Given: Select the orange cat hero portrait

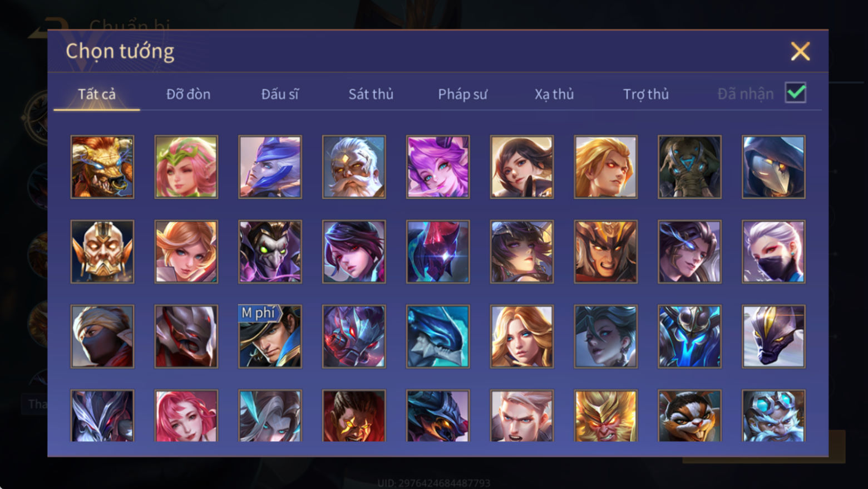Looking at the screenshot, I should pyautogui.click(x=689, y=415).
